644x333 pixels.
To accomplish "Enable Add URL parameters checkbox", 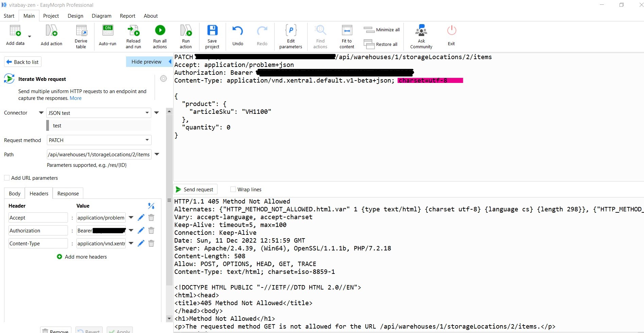I will [7, 178].
